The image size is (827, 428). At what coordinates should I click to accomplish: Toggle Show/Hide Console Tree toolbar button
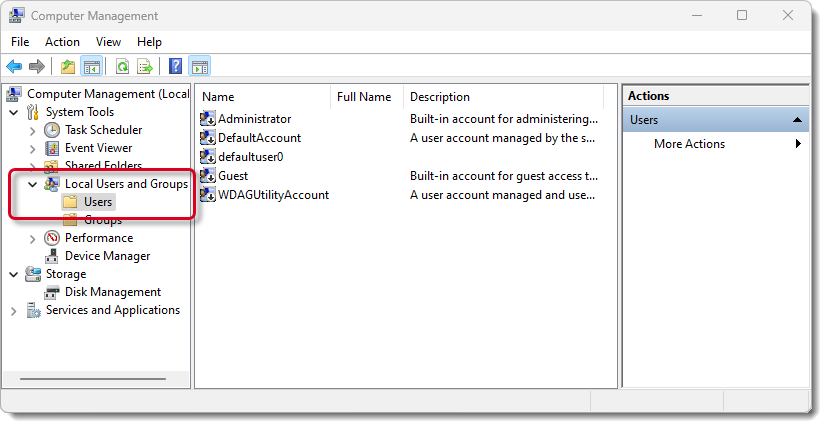tap(91, 67)
